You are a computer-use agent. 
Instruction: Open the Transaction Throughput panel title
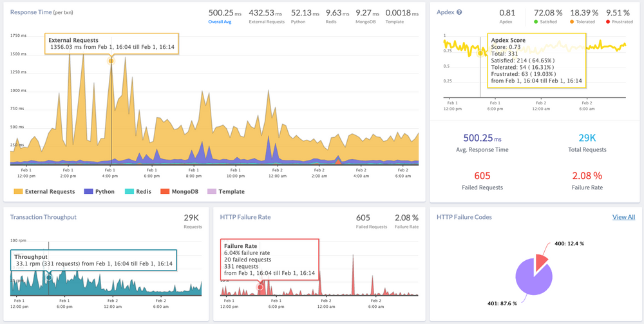[x=43, y=217]
